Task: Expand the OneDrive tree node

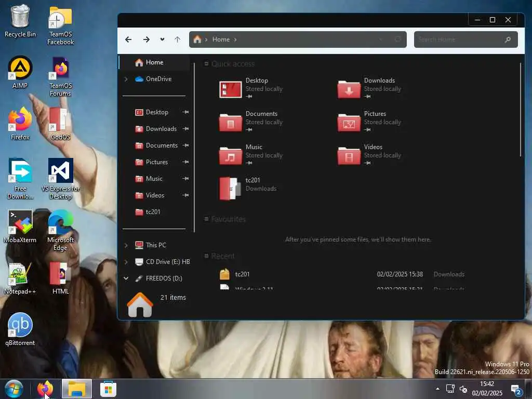Action: tap(126, 79)
